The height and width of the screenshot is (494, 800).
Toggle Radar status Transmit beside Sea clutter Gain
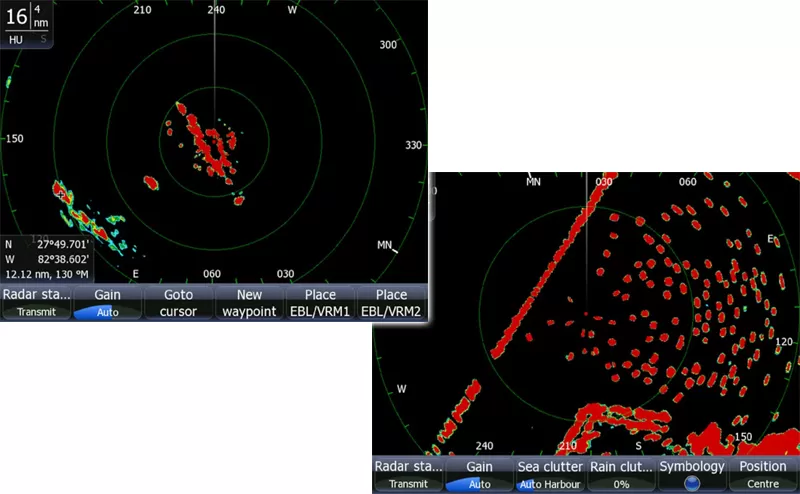click(407, 475)
